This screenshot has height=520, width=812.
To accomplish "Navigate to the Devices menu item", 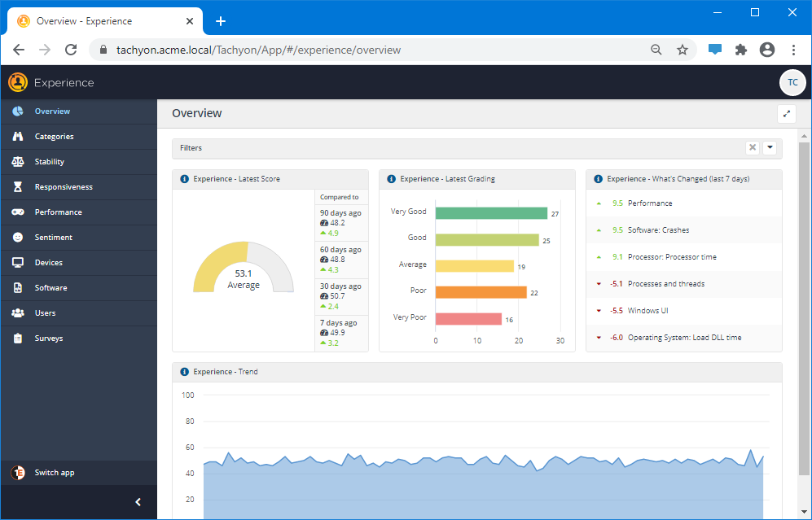I will click(x=79, y=262).
